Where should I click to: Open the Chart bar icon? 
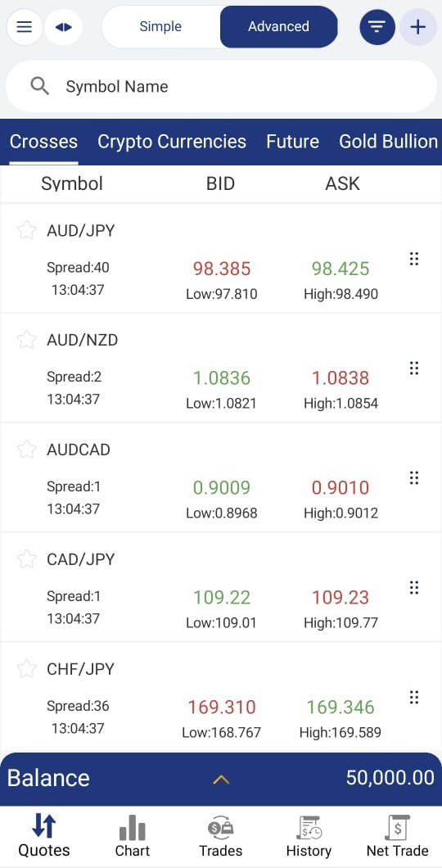(133, 827)
